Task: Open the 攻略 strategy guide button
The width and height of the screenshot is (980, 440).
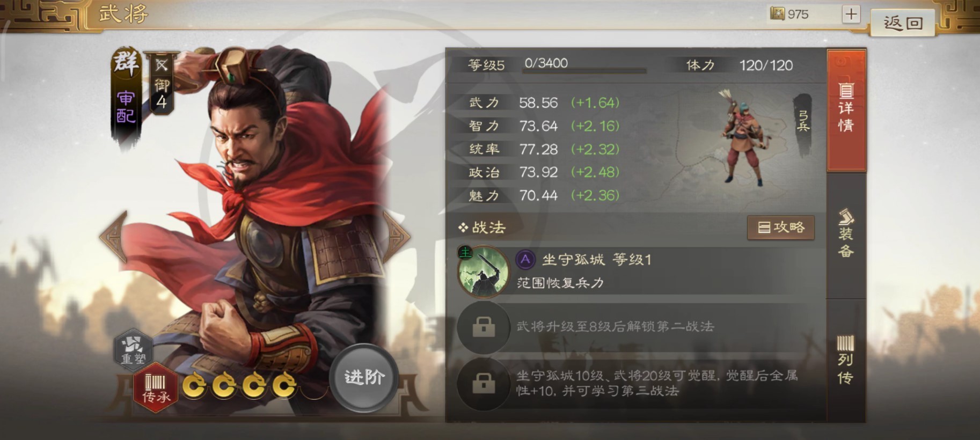Action: coord(781,228)
